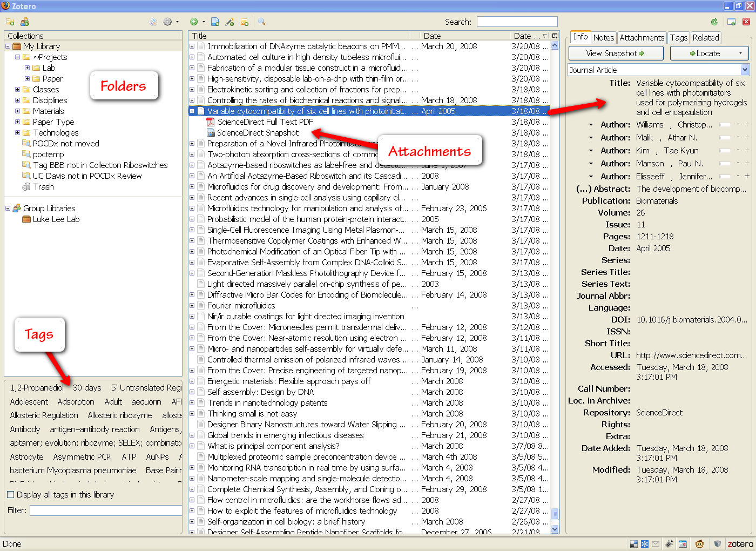756x551 pixels.
Task: Select item What is principal component analysis?
Action: click(273, 446)
